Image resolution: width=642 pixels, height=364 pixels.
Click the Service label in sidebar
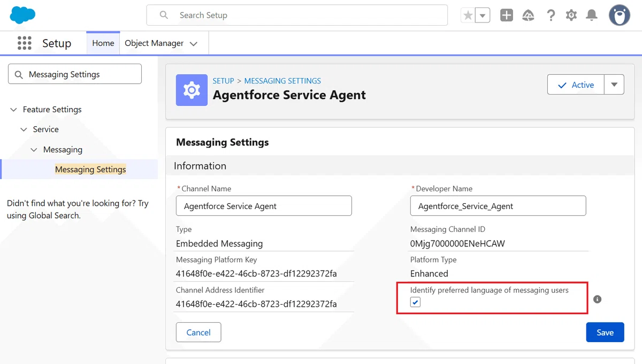click(46, 129)
